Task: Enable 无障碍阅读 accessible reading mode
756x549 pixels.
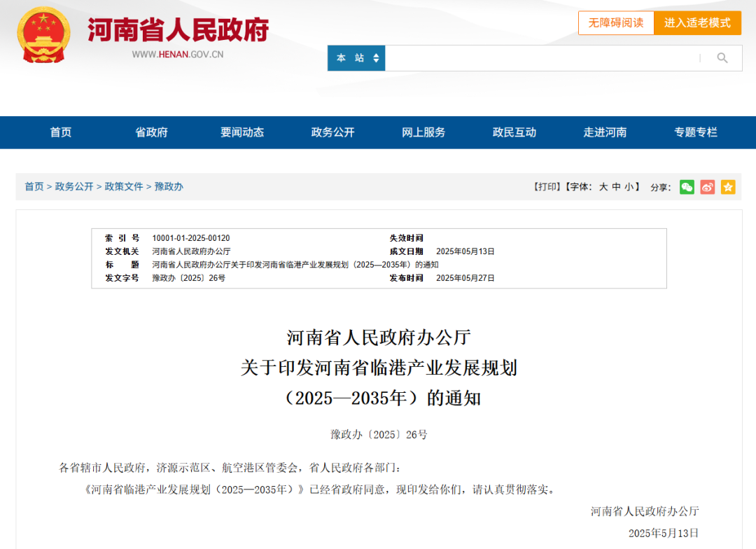Action: pyautogui.click(x=616, y=22)
